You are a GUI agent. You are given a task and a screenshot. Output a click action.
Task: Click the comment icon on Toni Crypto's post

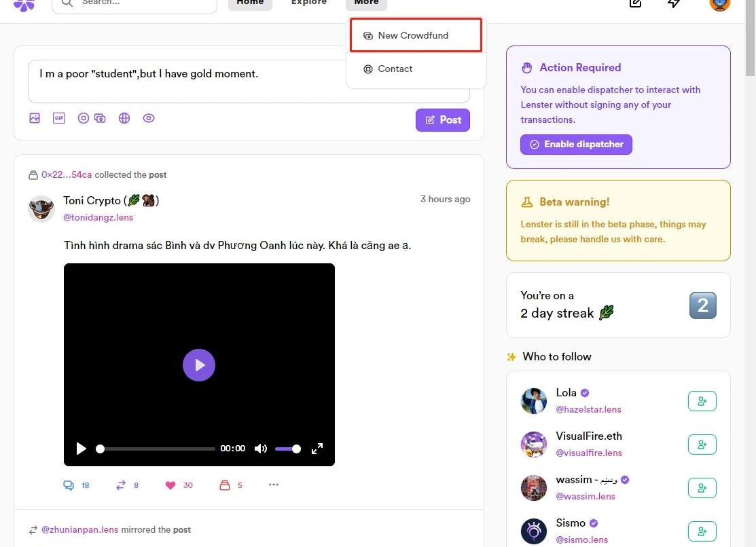pos(69,485)
